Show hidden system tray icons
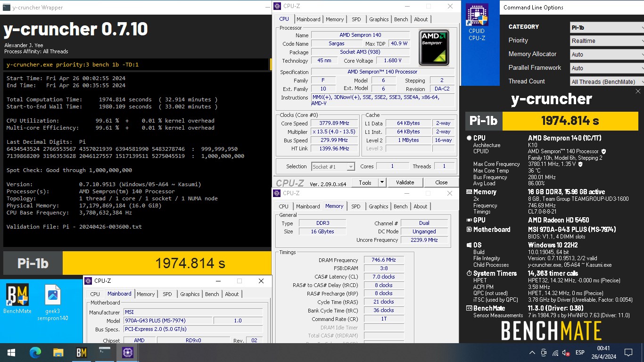Viewport: 644px width, 362px height. [532, 353]
